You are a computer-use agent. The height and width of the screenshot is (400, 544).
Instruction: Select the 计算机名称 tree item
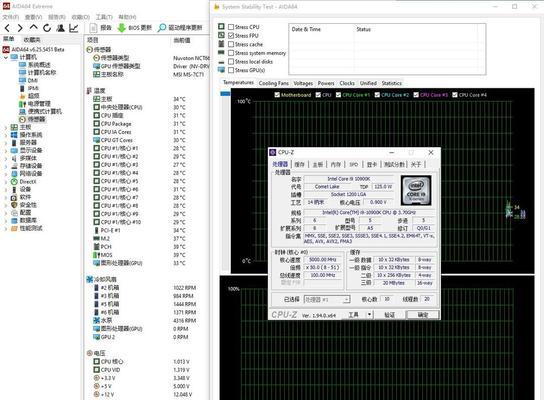42,73
